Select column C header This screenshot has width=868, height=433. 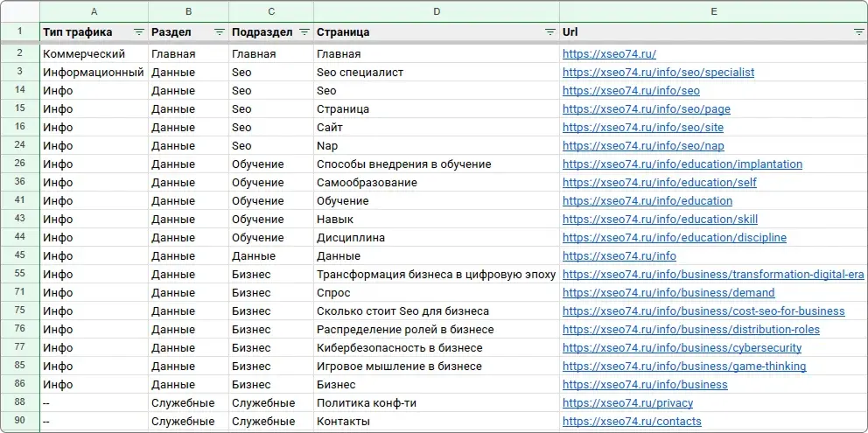tap(271, 11)
